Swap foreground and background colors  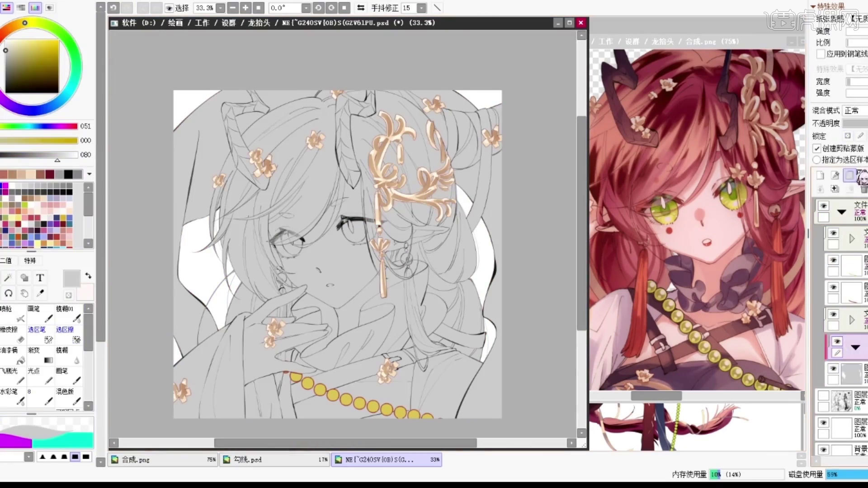(x=88, y=275)
